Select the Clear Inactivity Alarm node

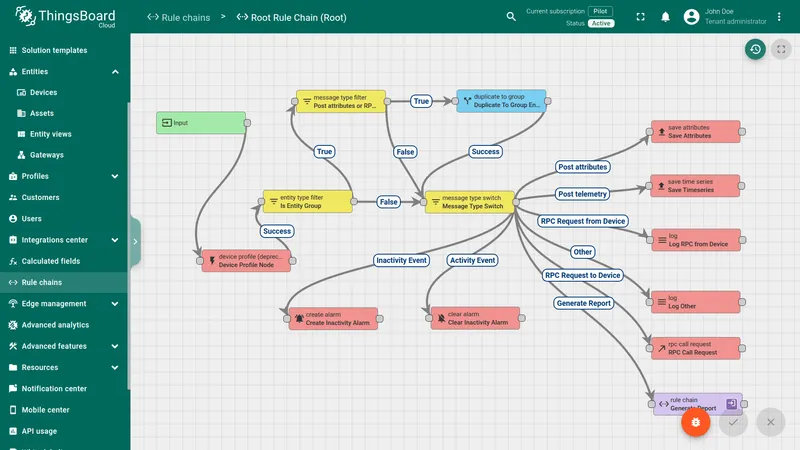[475, 318]
